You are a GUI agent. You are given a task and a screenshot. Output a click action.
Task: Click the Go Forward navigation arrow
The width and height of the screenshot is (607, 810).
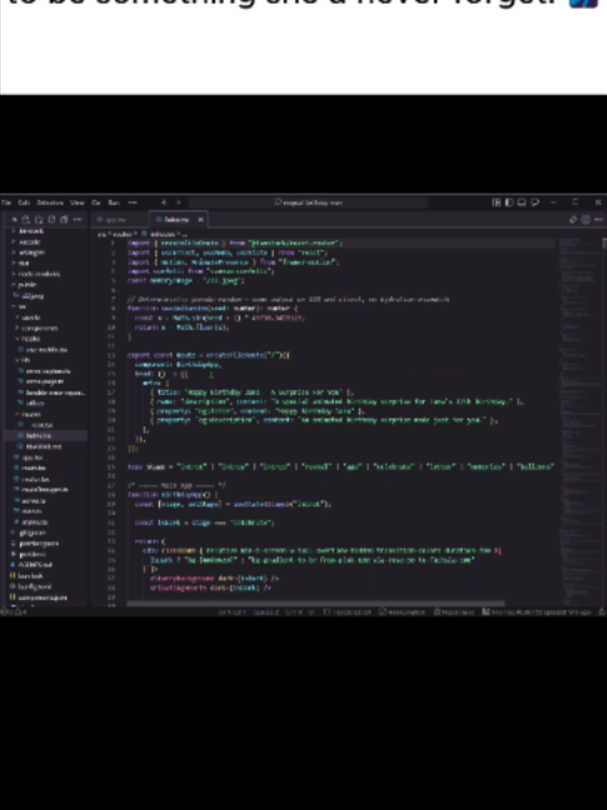[178, 202]
